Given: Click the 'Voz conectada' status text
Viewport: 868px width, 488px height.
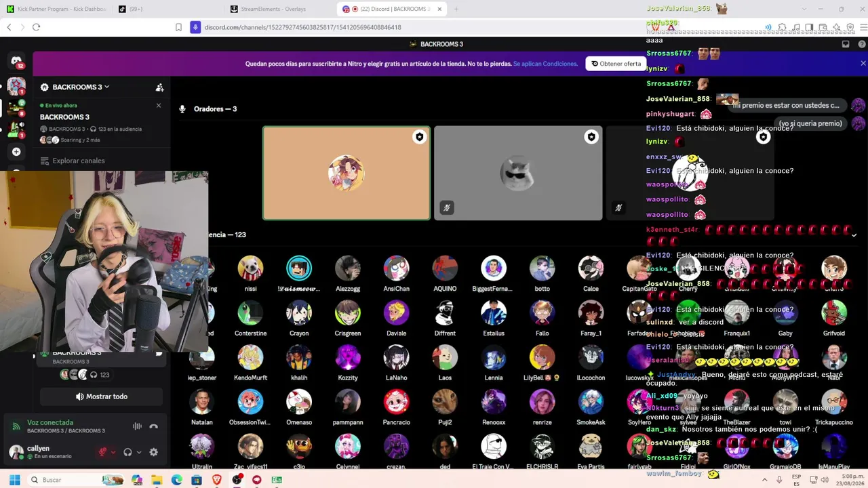Looking at the screenshot, I should click(x=50, y=422).
